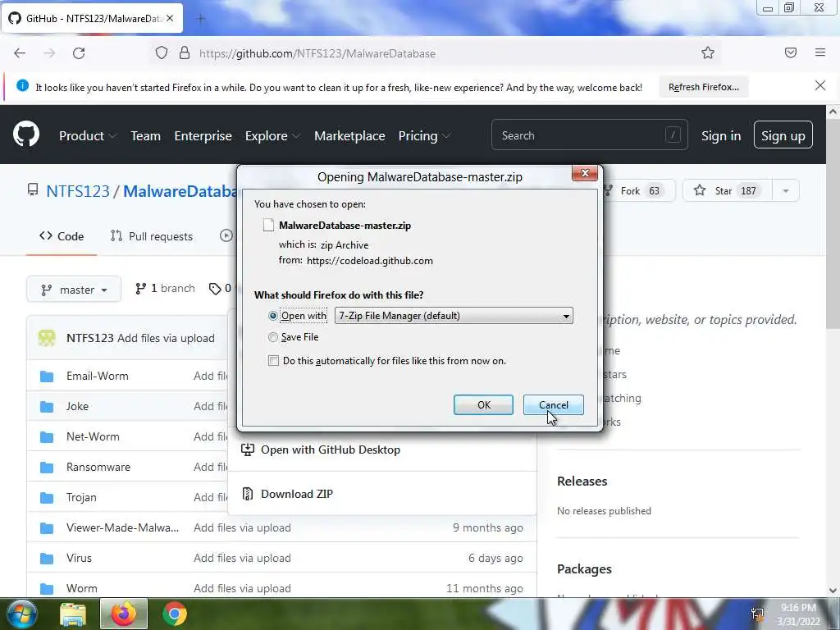This screenshot has height=630, width=840.
Task: Open the Viewer-Made-Malwa... folder
Action: tap(123, 527)
